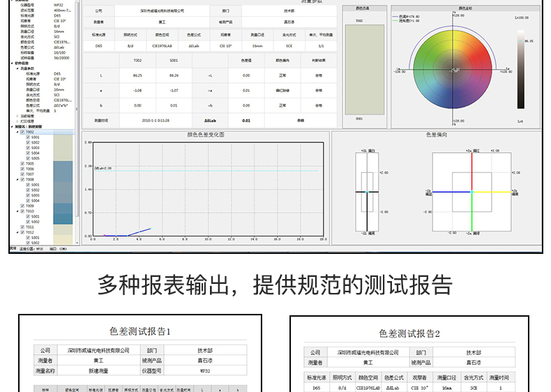Uncheck the T005 sample checkbox

[23, 164]
